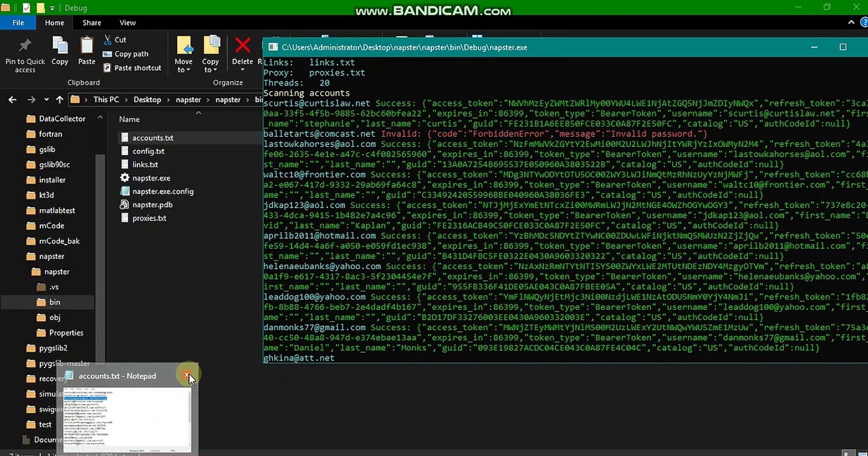Click the folder icon in the address bar
The width and height of the screenshot is (868, 456).
75,99
